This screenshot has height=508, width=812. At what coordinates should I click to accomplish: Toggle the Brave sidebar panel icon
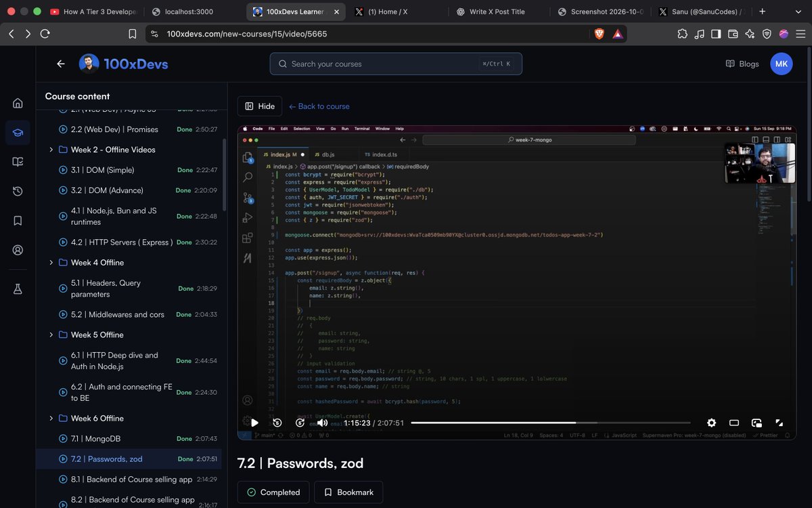[x=716, y=33]
